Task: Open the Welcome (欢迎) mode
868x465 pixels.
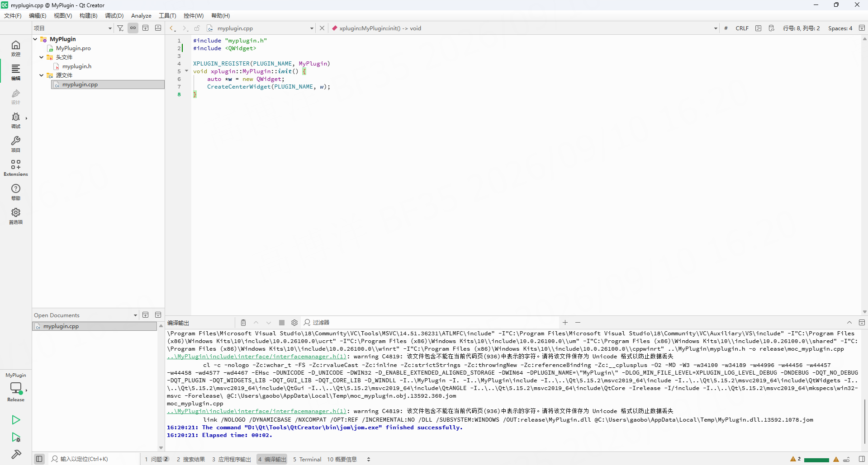Action: [16, 48]
